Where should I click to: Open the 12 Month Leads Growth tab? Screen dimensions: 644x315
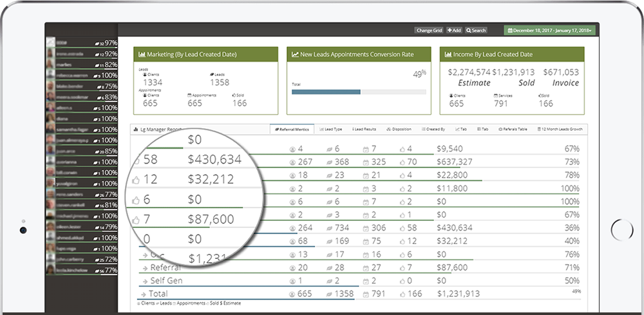click(560, 129)
